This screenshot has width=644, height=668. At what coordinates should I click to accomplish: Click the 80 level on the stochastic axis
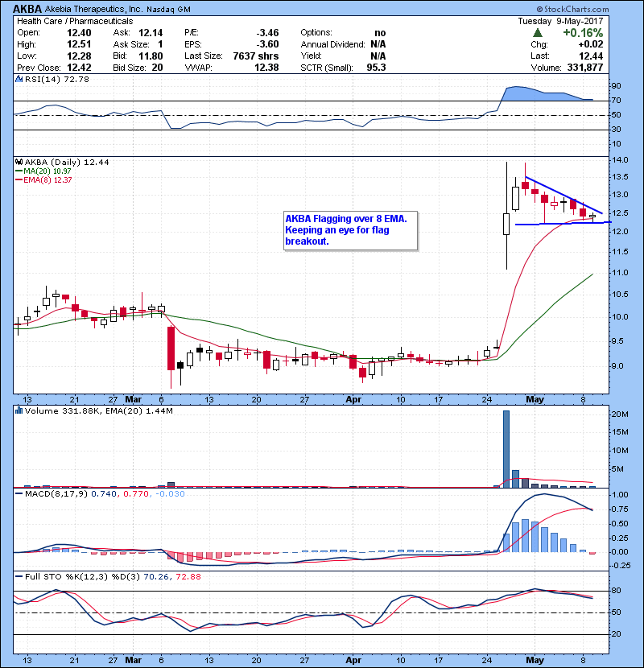617,591
